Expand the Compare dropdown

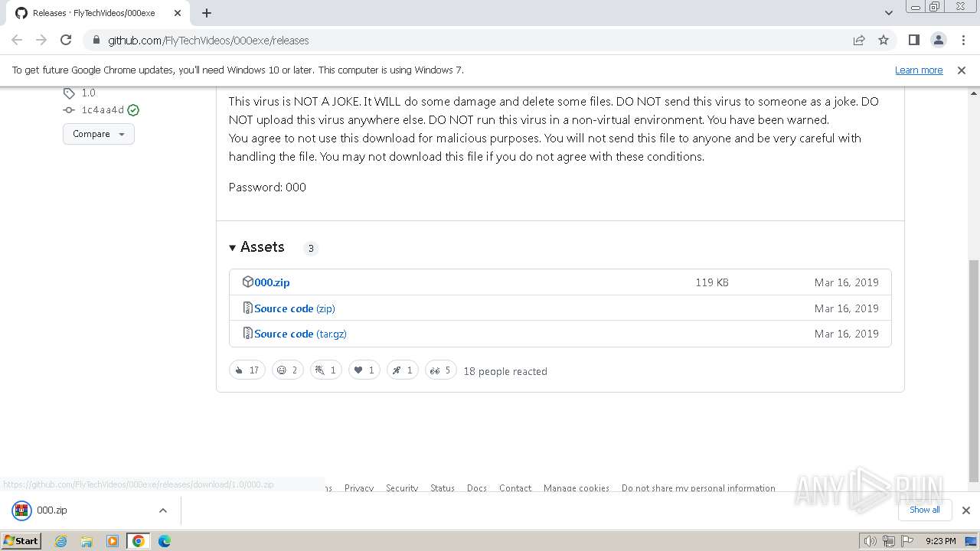coord(99,134)
